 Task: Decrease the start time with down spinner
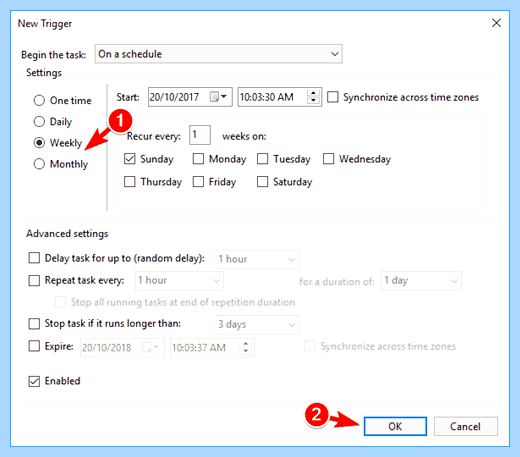(313, 101)
